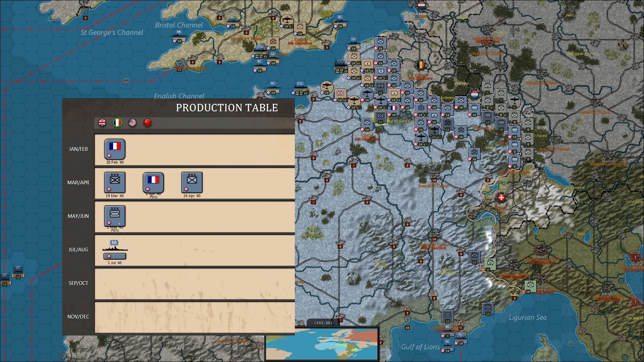Click the MAY/JUN row label
The height and width of the screenshot is (362, 644).
tap(78, 216)
